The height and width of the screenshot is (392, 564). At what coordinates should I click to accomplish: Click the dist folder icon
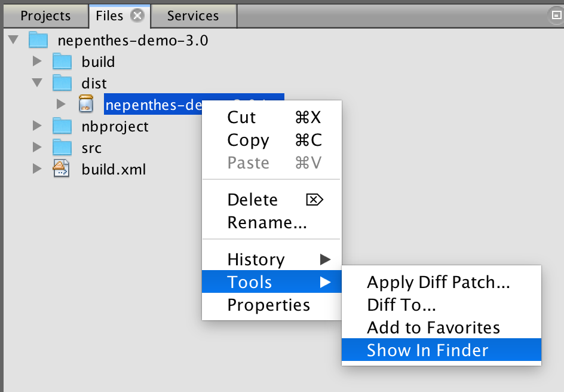(x=62, y=83)
